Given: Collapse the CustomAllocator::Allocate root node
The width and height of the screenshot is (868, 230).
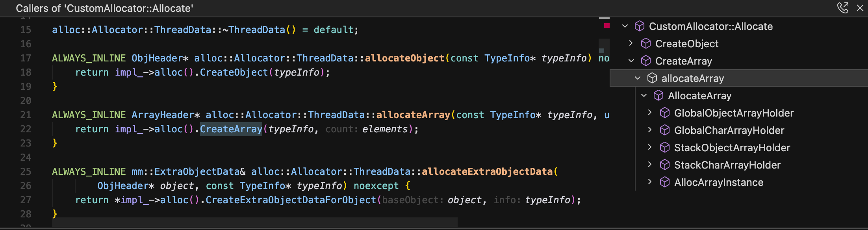Looking at the screenshot, I should pos(625,26).
